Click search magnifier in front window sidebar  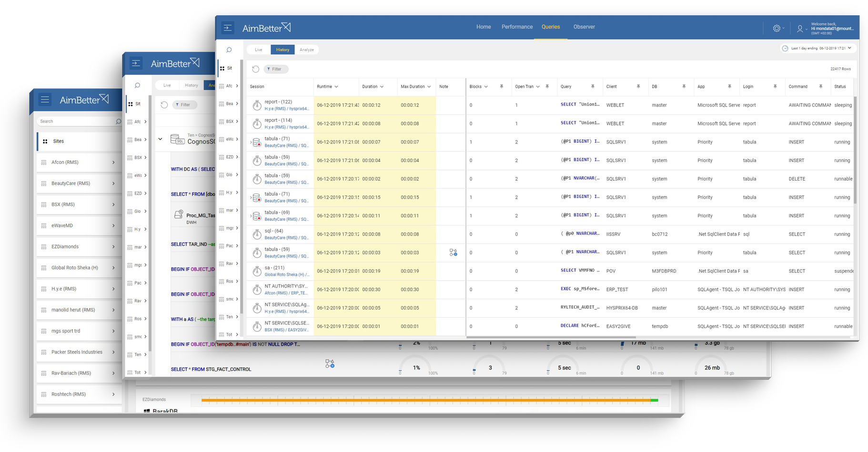[x=229, y=50]
